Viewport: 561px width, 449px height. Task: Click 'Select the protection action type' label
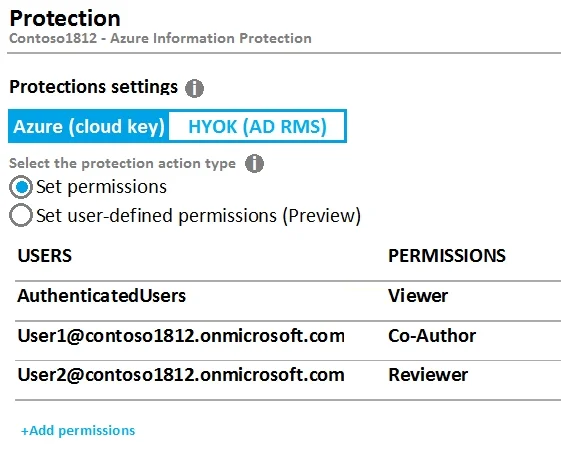pos(122,164)
